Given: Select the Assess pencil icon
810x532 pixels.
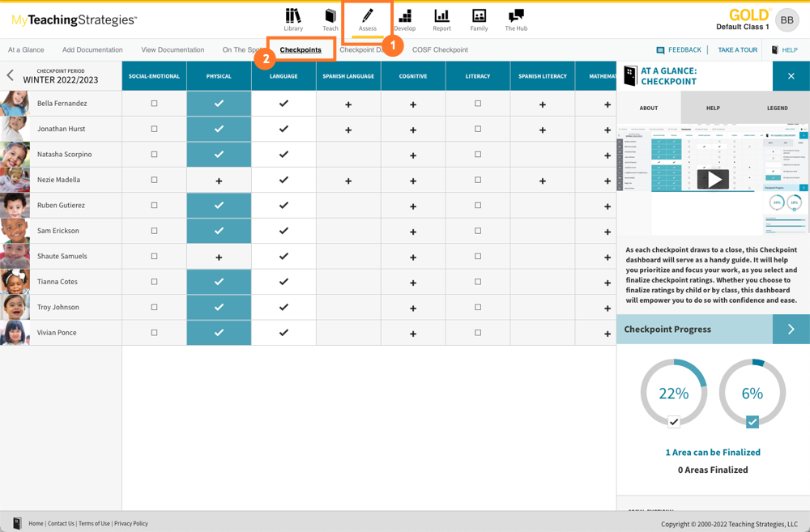Looking at the screenshot, I should tap(368, 16).
